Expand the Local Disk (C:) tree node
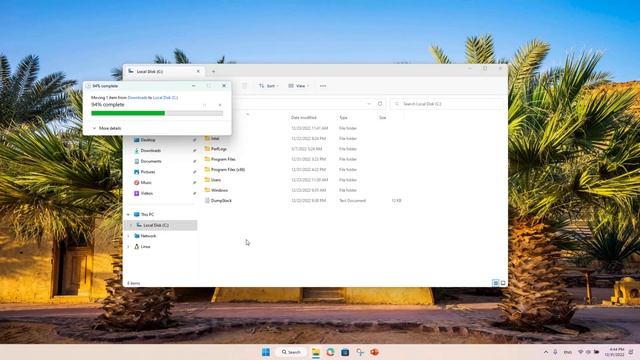 pos(131,225)
